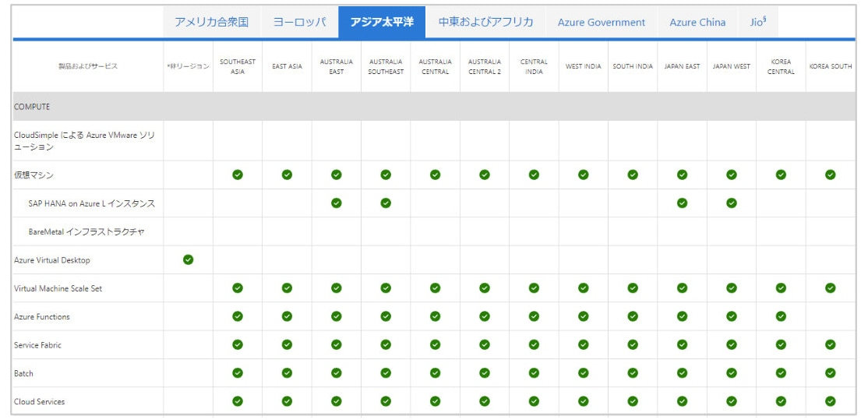The height and width of the screenshot is (420, 868).
Task: Click Cloud Services check mark under Australia Southeast
Action: pos(386,401)
